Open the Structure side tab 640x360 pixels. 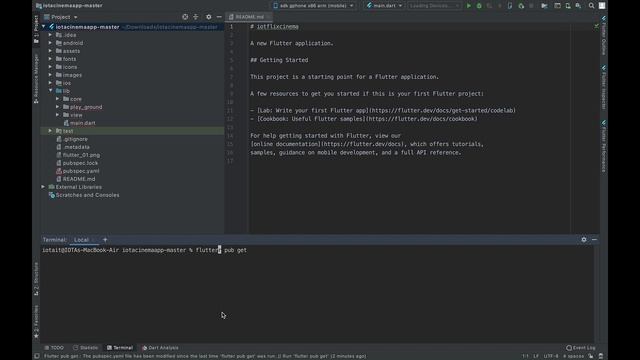point(36,279)
